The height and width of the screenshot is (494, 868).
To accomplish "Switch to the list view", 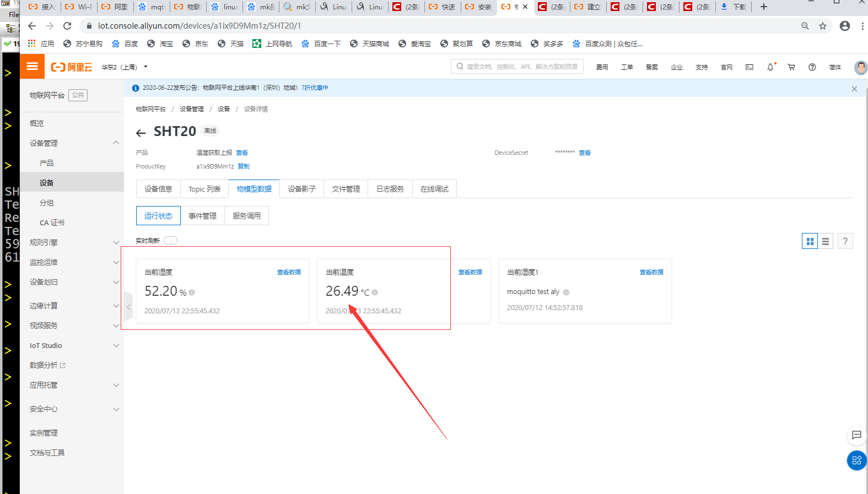I will (x=826, y=241).
